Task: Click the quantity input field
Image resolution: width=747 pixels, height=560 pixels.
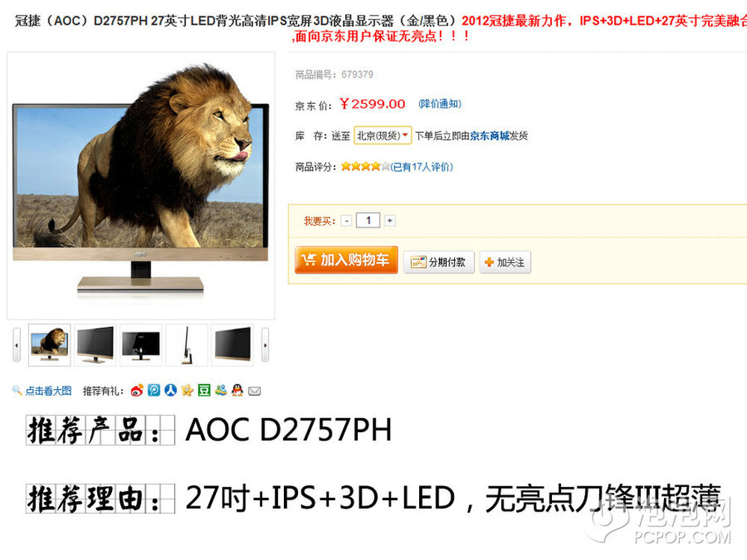Action: 368,220
